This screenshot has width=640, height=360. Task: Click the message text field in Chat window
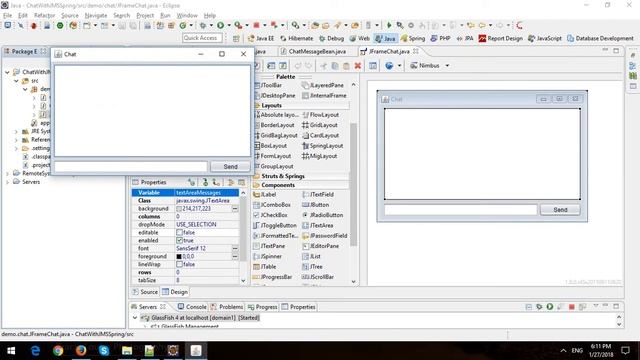131,167
